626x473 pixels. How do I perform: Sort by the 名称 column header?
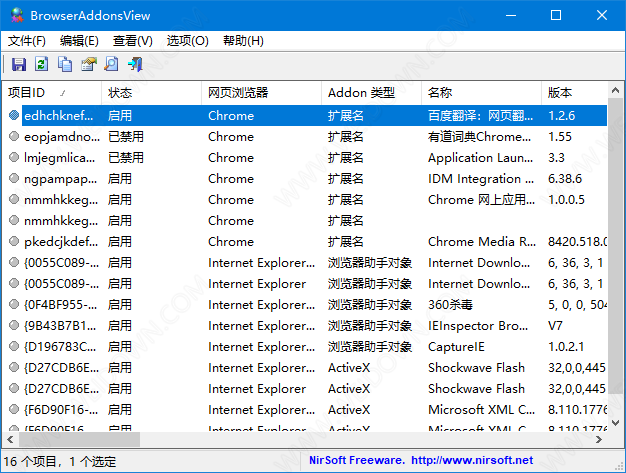pyautogui.click(x=481, y=93)
